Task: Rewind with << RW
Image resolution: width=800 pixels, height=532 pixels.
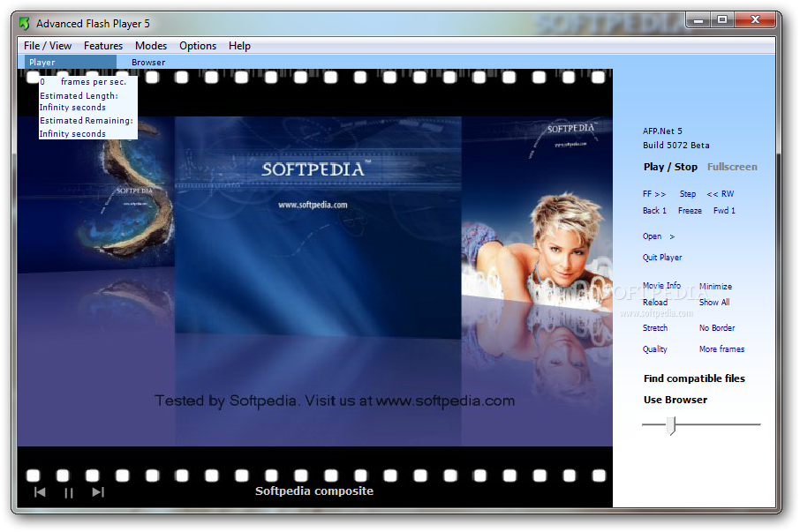Action: click(x=721, y=194)
